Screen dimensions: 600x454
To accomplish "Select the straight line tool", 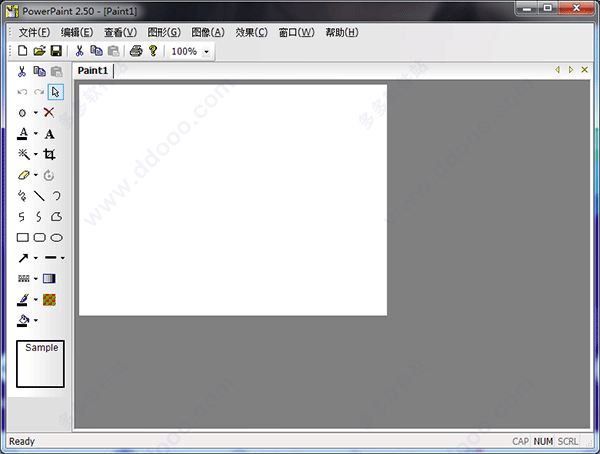I will click(39, 196).
